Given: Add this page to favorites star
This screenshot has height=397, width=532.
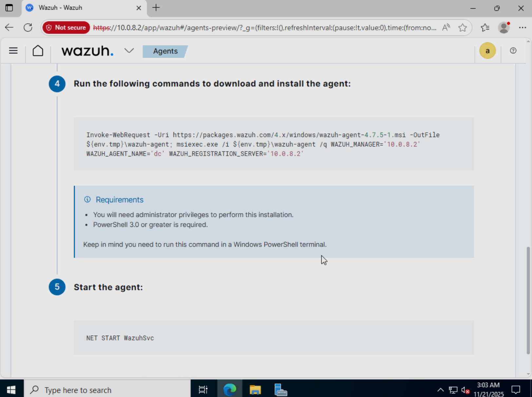Looking at the screenshot, I should pyautogui.click(x=463, y=28).
